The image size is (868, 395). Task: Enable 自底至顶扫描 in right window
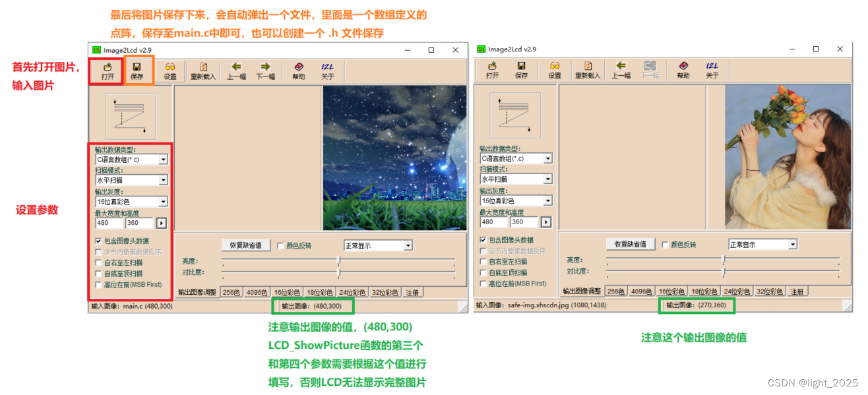click(483, 272)
